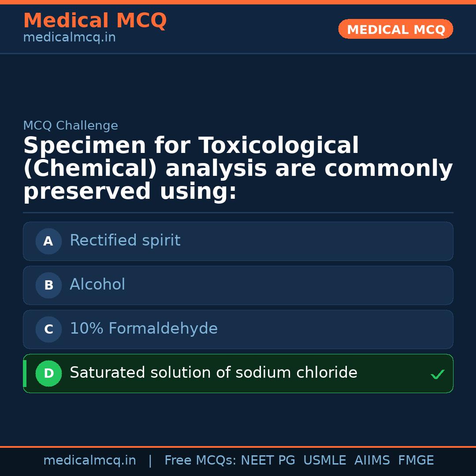This screenshot has width=476, height=476.
Task: Click the letter A circle icon
Action: coord(48,241)
